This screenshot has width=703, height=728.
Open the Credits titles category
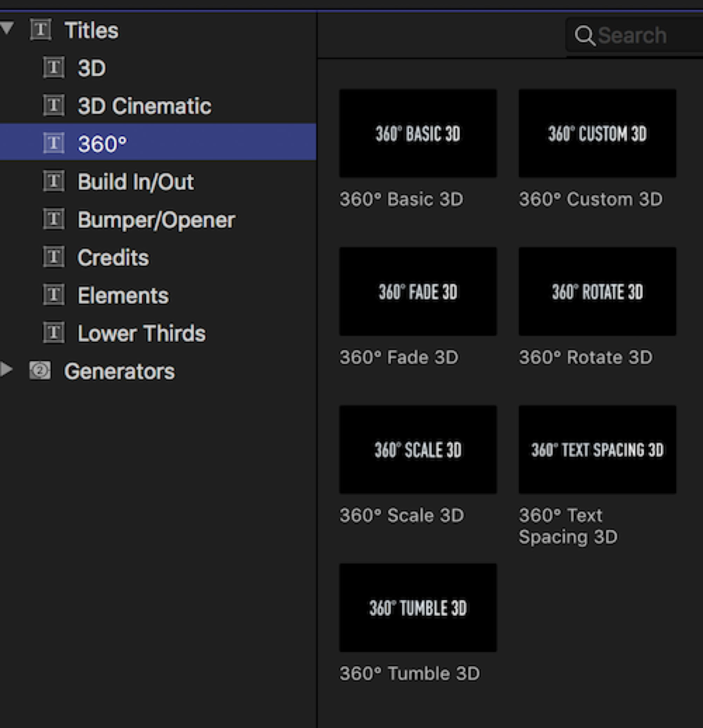pyautogui.click(x=113, y=257)
